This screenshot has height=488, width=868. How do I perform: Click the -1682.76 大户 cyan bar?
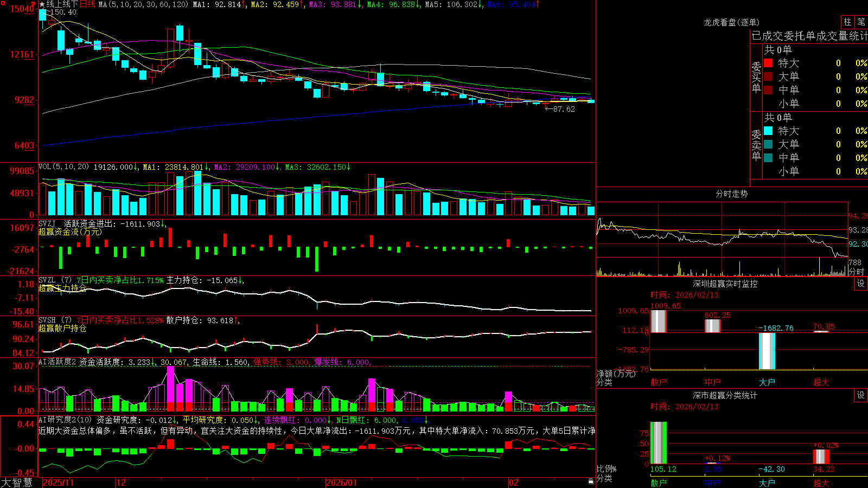tap(767, 351)
